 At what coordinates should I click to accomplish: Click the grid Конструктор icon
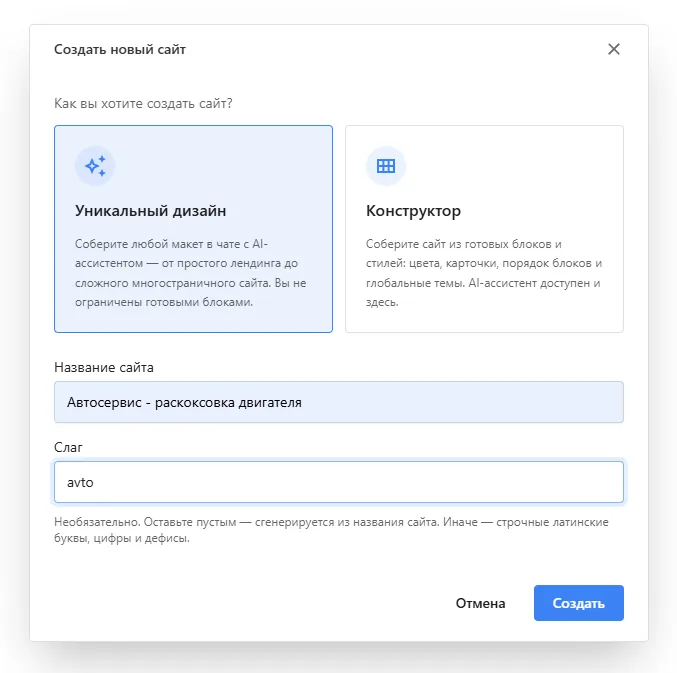pos(386,166)
